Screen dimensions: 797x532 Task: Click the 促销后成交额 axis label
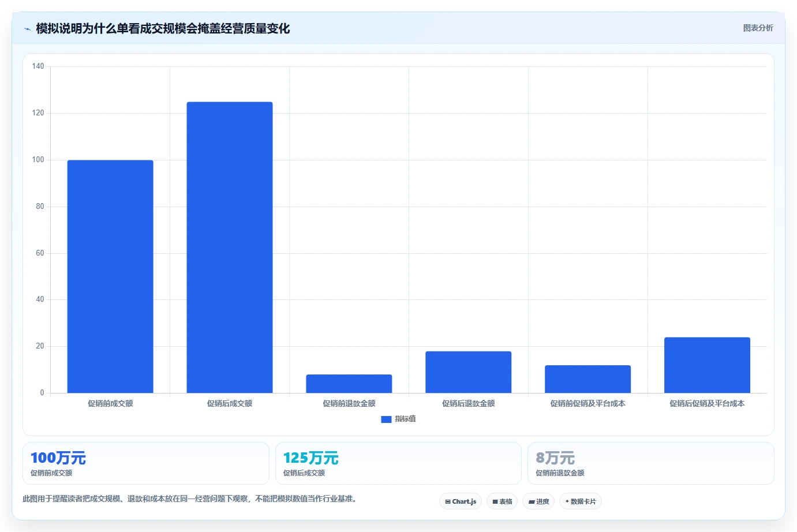pyautogui.click(x=230, y=403)
